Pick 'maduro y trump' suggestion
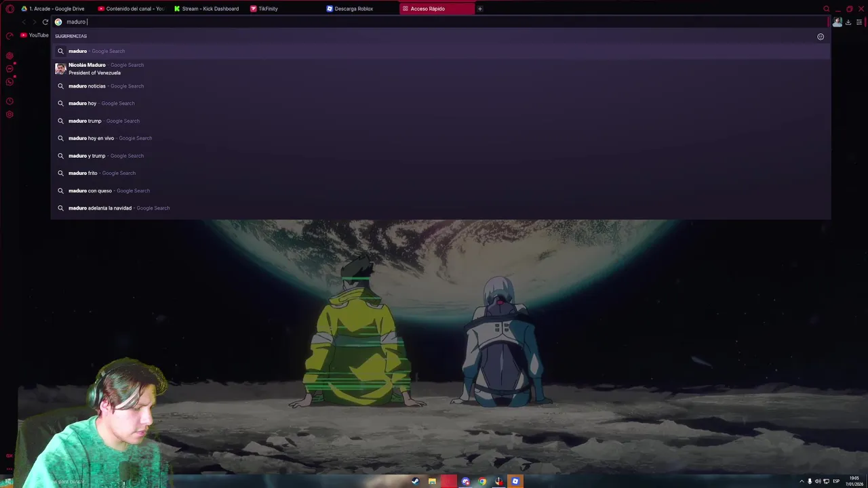 click(441, 156)
